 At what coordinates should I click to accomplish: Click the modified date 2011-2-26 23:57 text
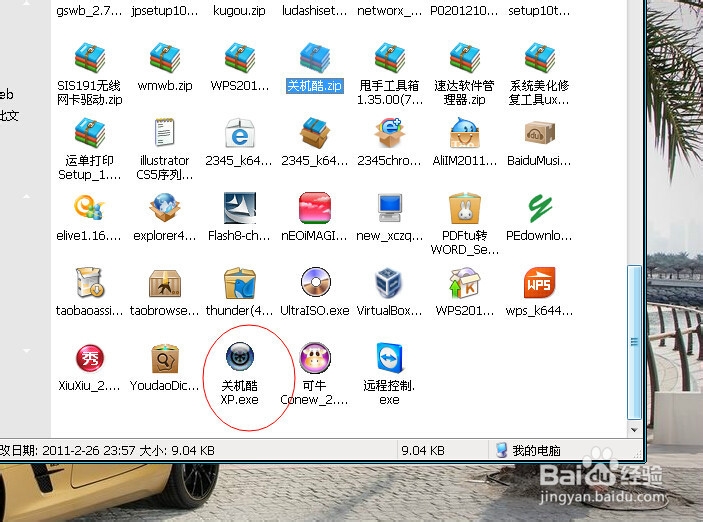coord(89,451)
